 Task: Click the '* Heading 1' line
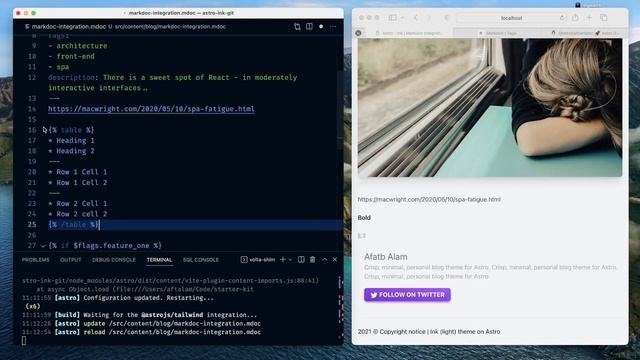pos(71,140)
